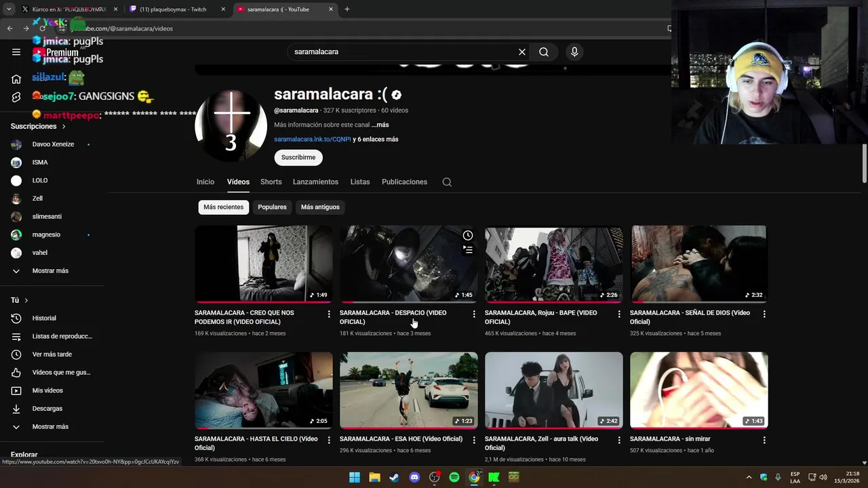Viewport: 868px width, 488px height.
Task: Open Chrome tab search dropdown
Action: click(9, 9)
